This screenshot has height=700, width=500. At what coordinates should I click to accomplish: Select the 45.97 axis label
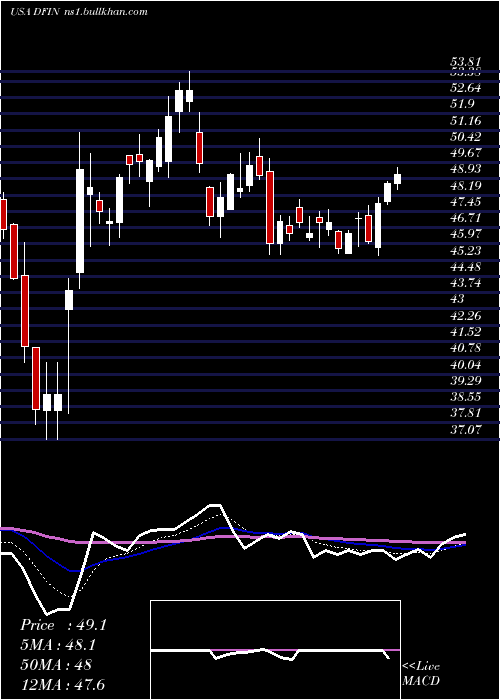(x=465, y=234)
